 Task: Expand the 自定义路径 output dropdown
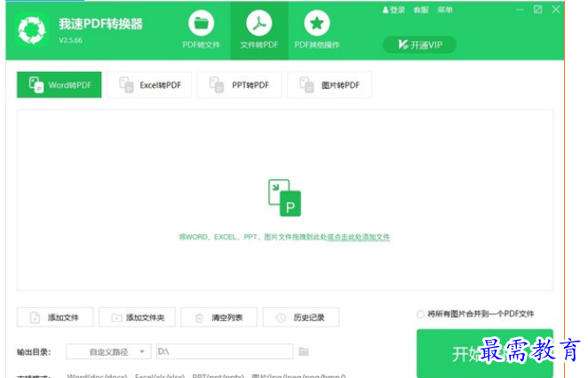click(x=108, y=351)
